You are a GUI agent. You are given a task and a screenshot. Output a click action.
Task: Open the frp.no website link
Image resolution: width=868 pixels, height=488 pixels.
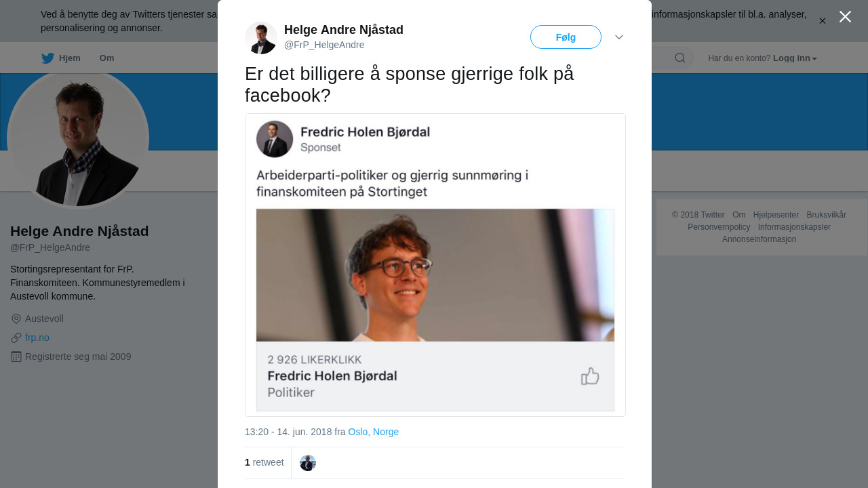tap(37, 338)
